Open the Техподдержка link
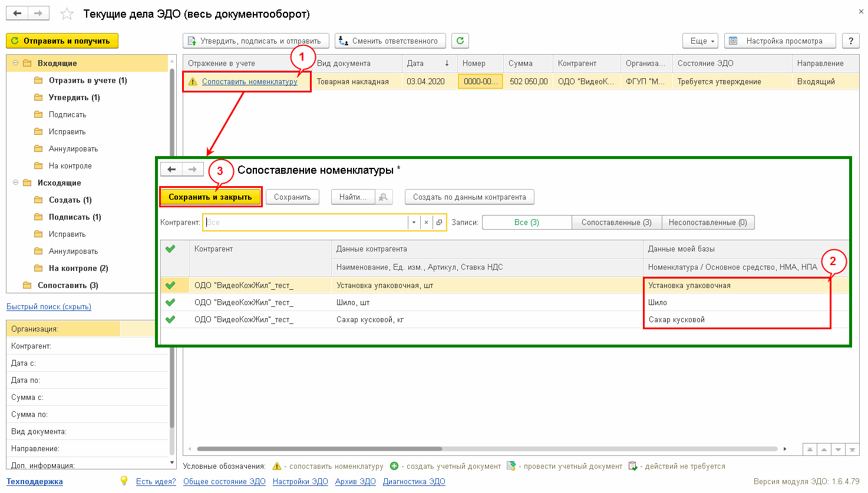 (x=35, y=481)
